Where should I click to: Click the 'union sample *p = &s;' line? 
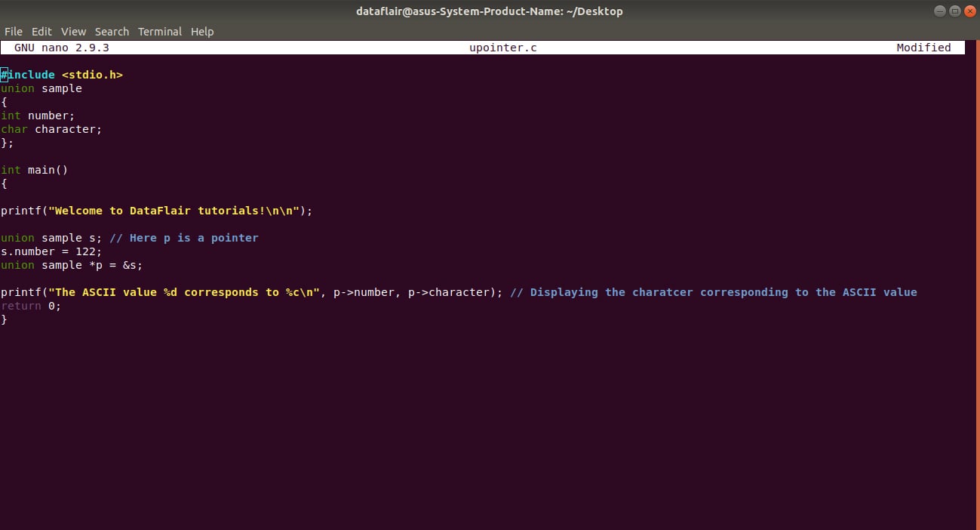72,265
